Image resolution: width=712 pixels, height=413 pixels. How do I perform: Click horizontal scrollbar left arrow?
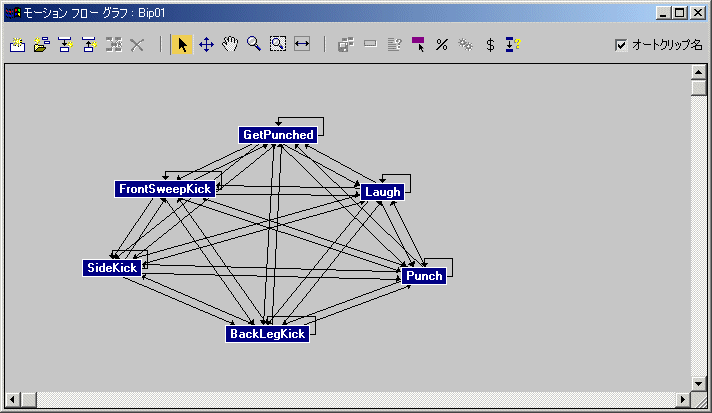click(x=12, y=400)
